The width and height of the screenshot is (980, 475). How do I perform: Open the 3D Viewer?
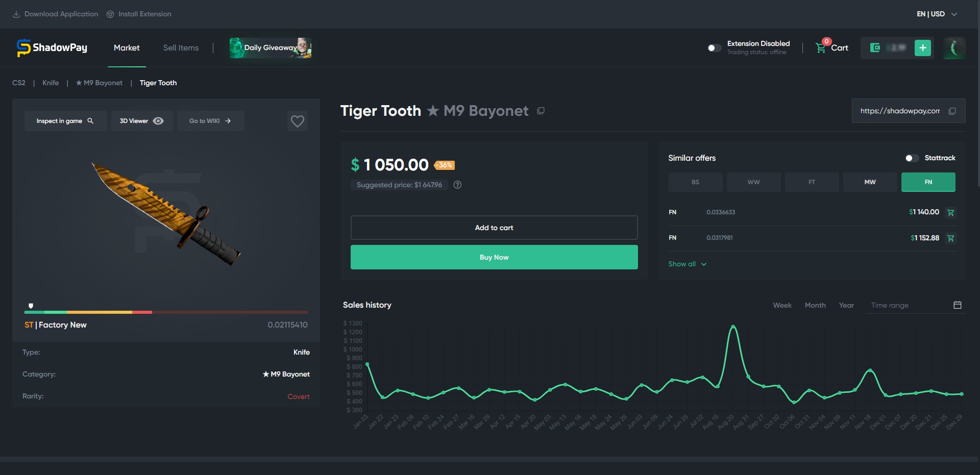coord(142,121)
